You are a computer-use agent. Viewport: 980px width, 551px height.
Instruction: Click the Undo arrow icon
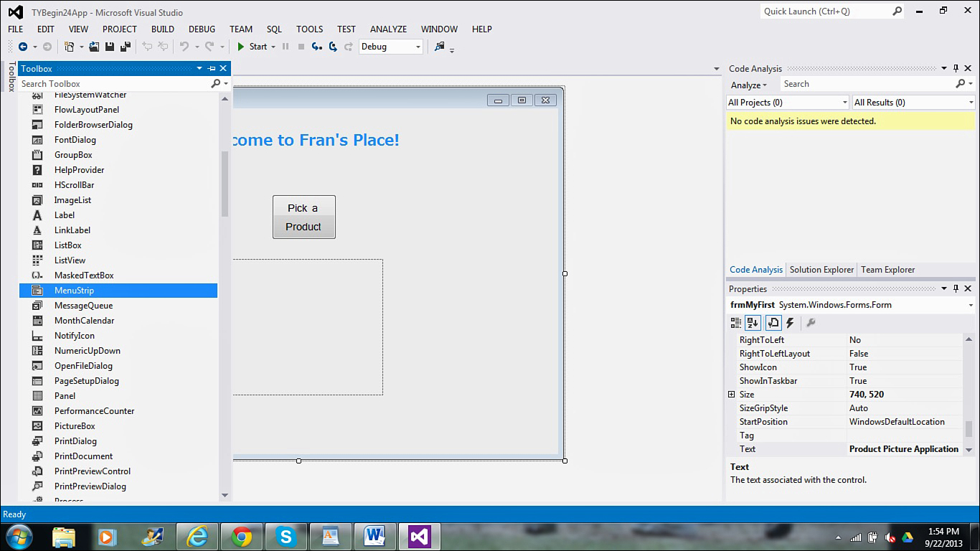point(184,47)
